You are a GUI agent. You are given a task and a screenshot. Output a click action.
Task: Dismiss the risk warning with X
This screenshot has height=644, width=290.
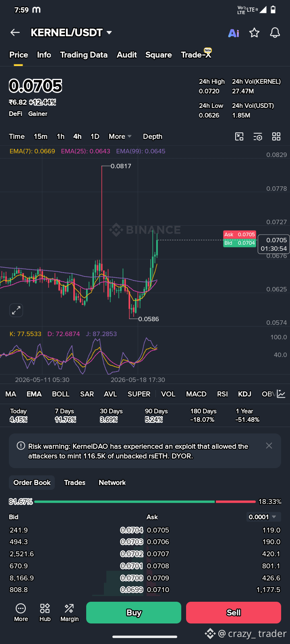coord(269,446)
